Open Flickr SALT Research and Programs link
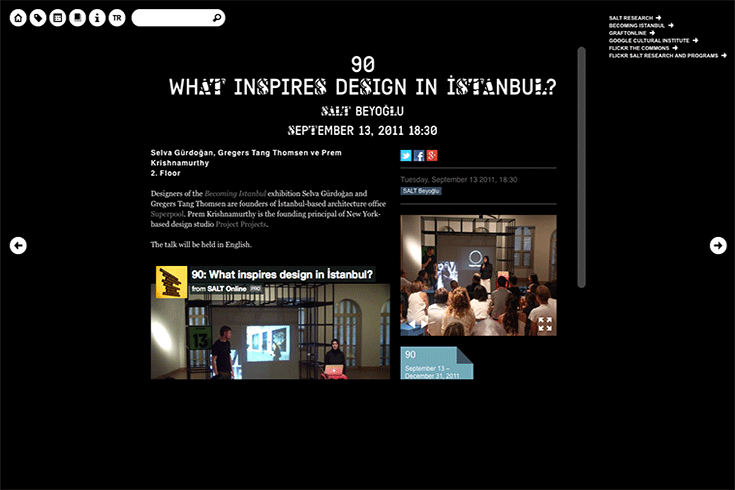This screenshot has width=735, height=490. 668,55
